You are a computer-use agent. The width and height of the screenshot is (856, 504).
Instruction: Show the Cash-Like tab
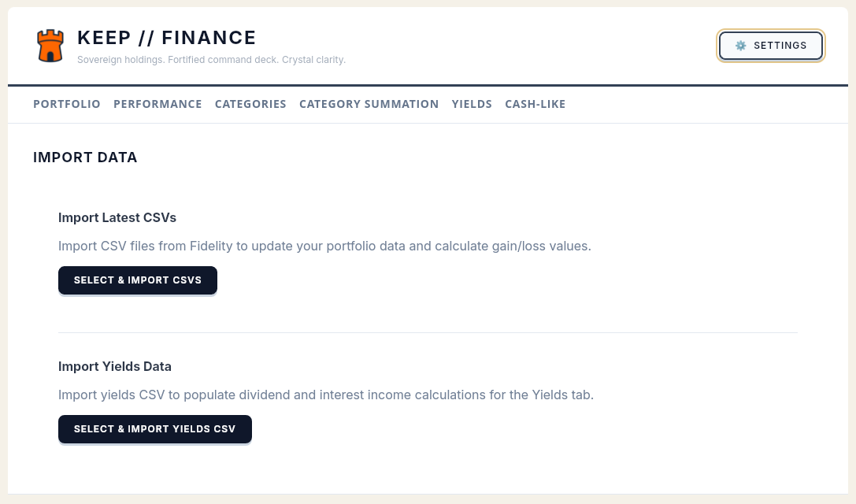[535, 104]
